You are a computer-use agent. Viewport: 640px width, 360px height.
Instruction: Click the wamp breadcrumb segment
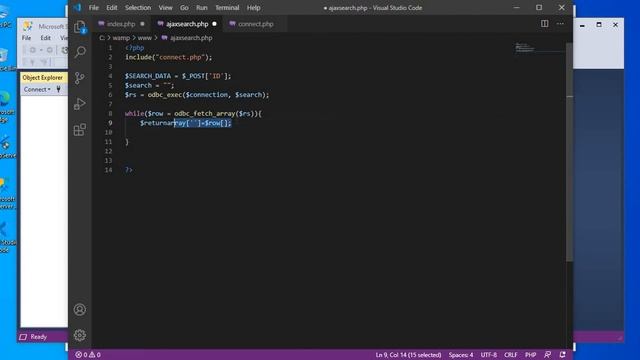coord(121,38)
